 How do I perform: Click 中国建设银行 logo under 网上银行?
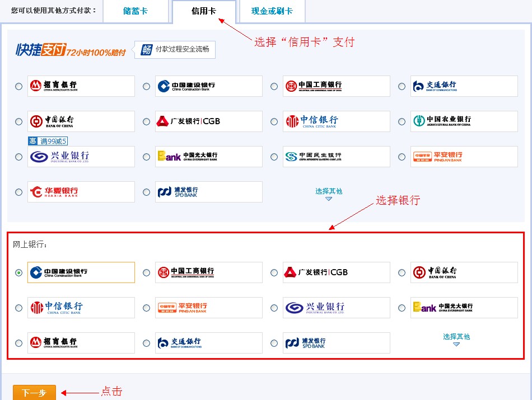[x=81, y=272]
